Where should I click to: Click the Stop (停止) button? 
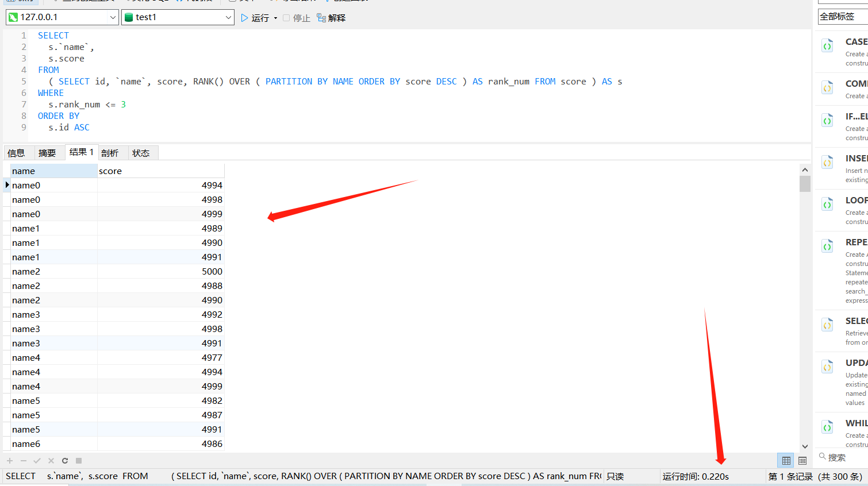297,18
